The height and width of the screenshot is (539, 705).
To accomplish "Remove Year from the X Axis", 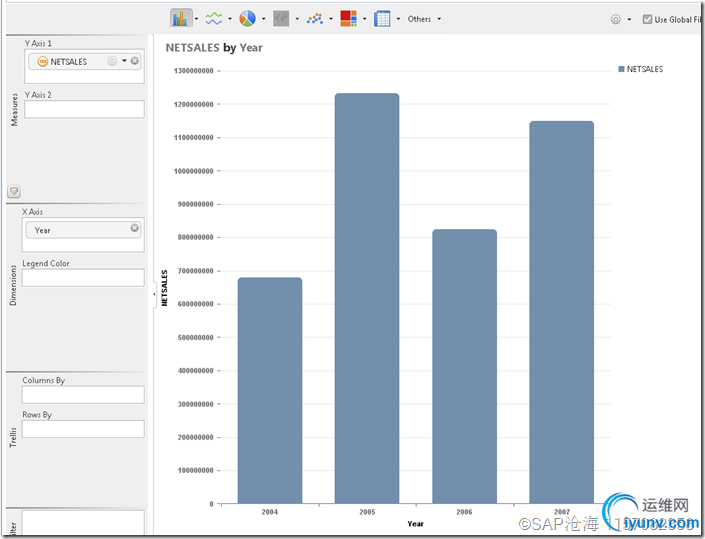I will tap(135, 229).
